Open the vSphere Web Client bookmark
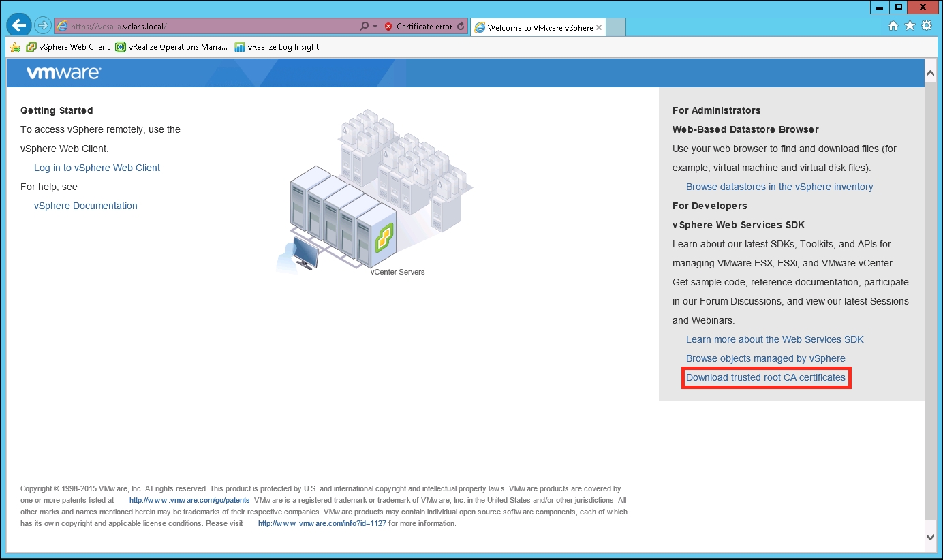Image resolution: width=943 pixels, height=560 pixels. coord(67,47)
